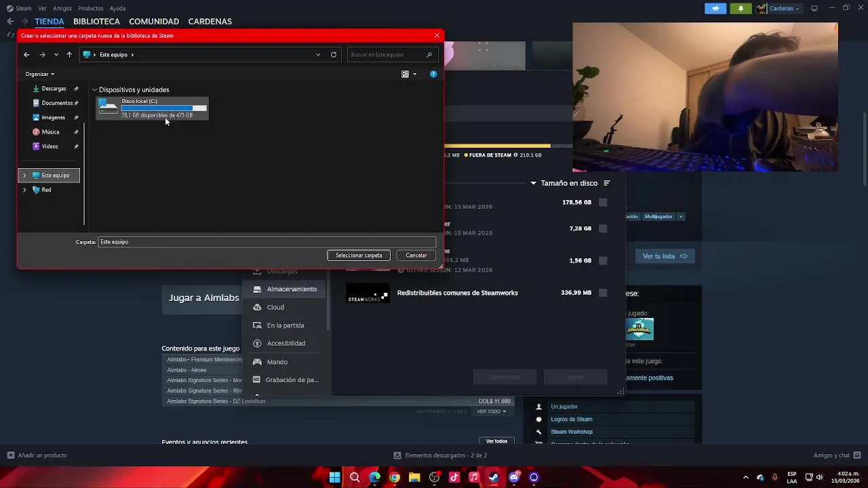
Task: Click the Steam Workshop link
Action: tap(572, 432)
